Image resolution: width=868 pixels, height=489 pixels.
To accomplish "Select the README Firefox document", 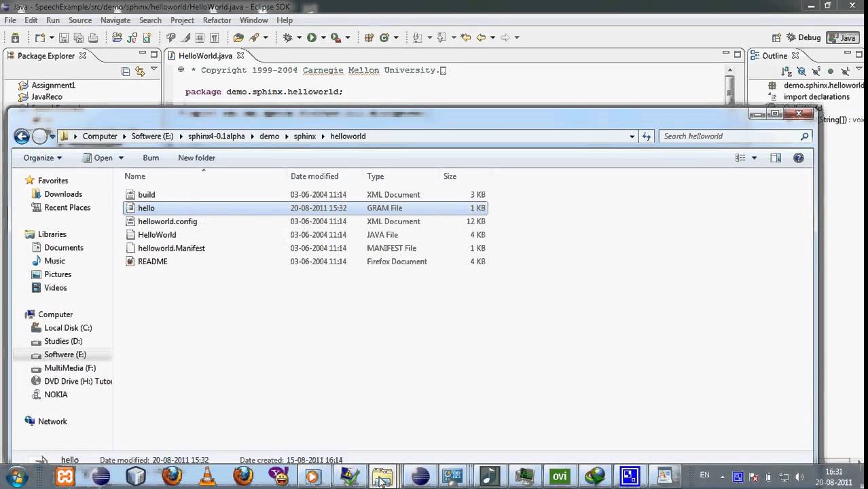I will pyautogui.click(x=305, y=261).
